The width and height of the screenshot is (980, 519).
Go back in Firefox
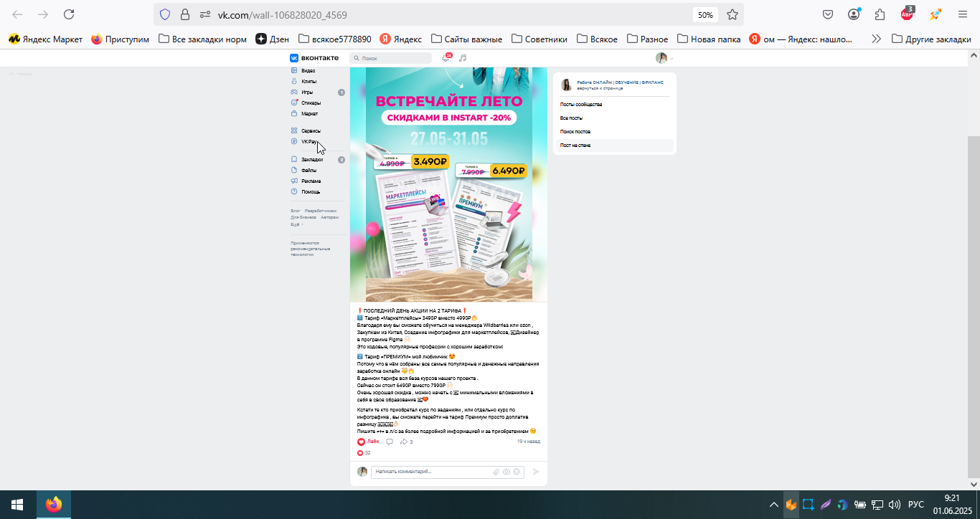tap(17, 14)
